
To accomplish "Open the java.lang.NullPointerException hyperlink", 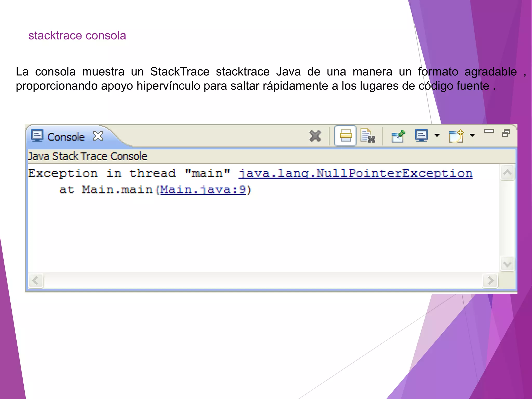I will (355, 173).
